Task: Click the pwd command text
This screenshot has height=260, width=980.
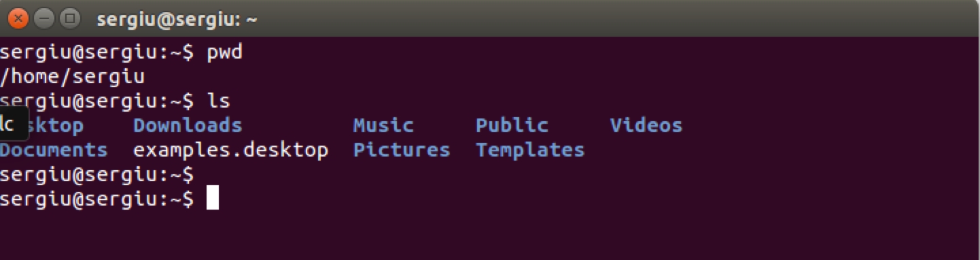Action: click(x=224, y=52)
